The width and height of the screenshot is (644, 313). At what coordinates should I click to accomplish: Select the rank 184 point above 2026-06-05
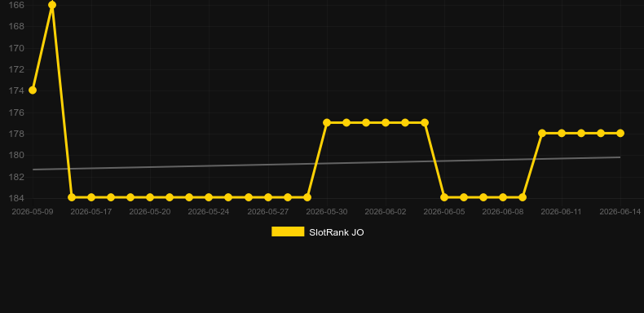pos(444,197)
